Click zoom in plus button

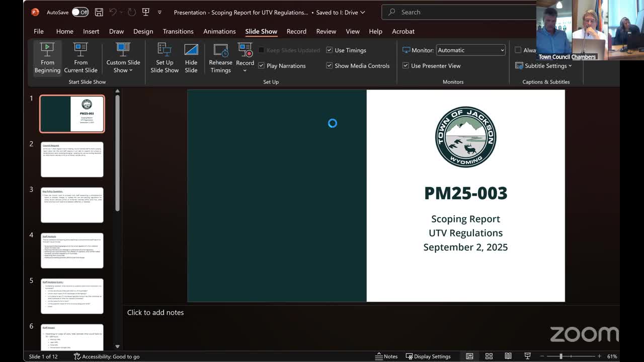coord(599,356)
